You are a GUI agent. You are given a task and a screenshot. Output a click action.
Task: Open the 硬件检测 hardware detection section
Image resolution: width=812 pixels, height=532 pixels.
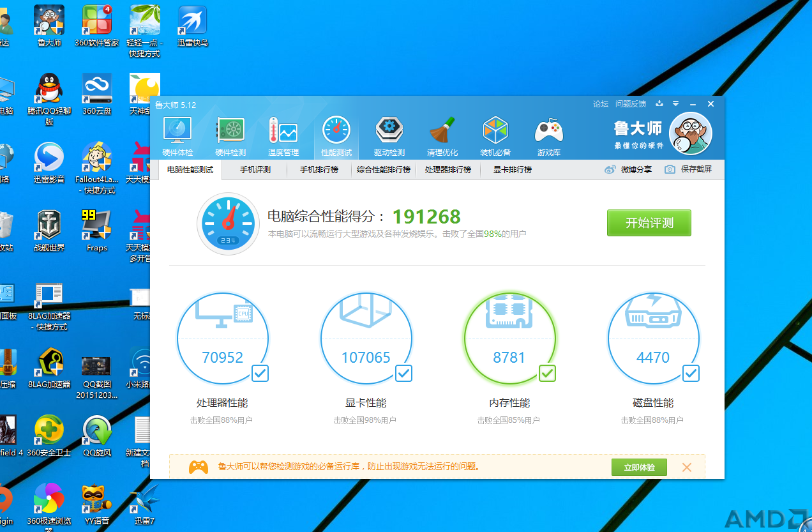pos(230,137)
